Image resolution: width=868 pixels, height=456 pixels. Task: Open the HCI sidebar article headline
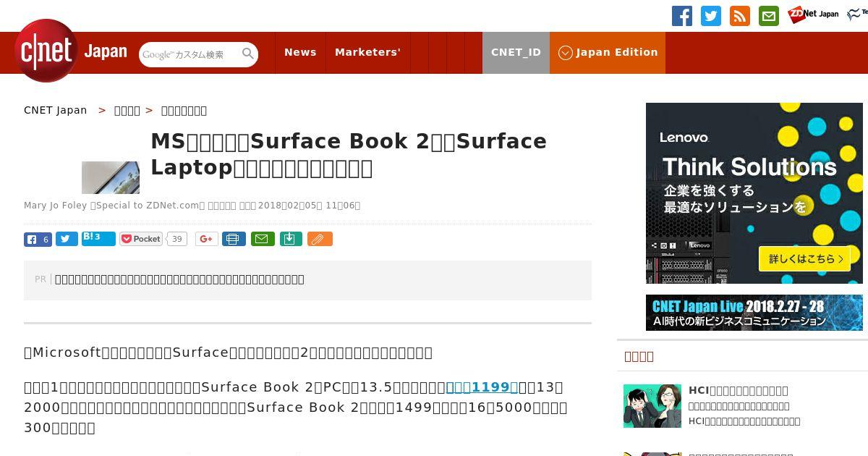tap(739, 390)
